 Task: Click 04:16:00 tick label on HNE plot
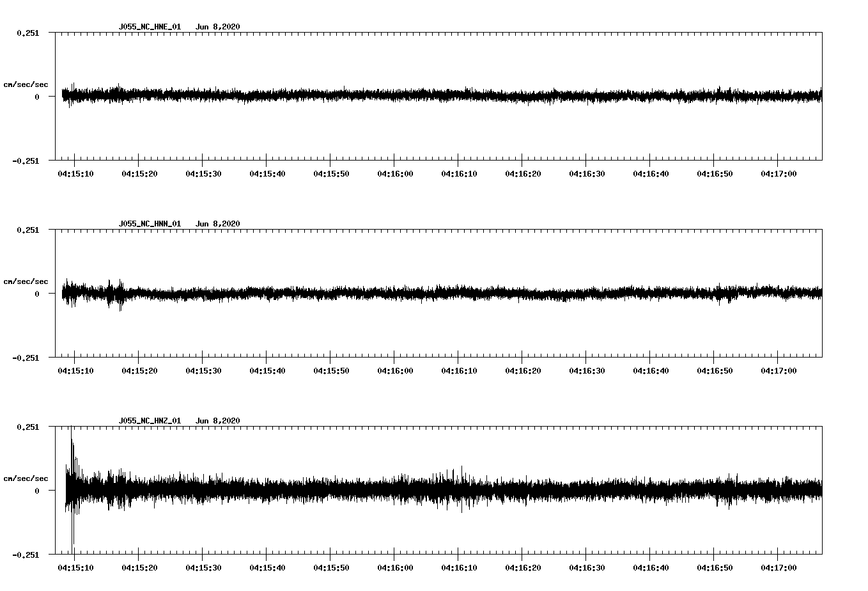click(395, 174)
